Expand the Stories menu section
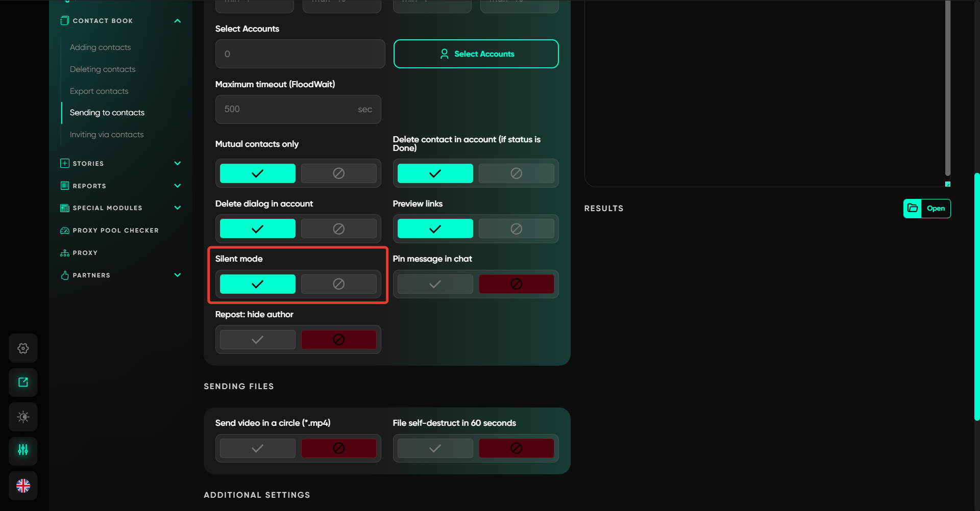Screen dimensions: 980x511 pos(177,164)
